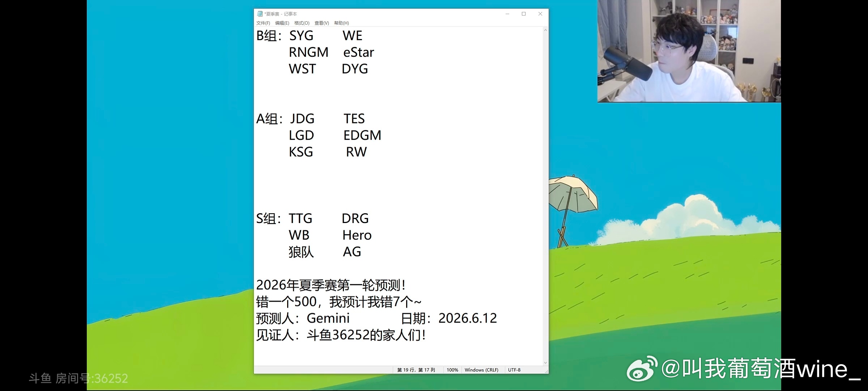Click the line '见证人:斗鱼36252的家人们!'
The image size is (868, 391).
(x=341, y=335)
